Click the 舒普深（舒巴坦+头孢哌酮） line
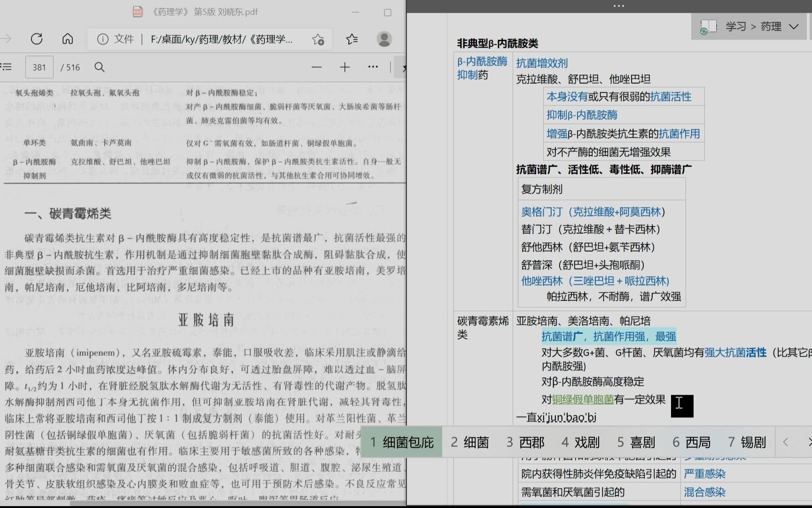 point(583,265)
